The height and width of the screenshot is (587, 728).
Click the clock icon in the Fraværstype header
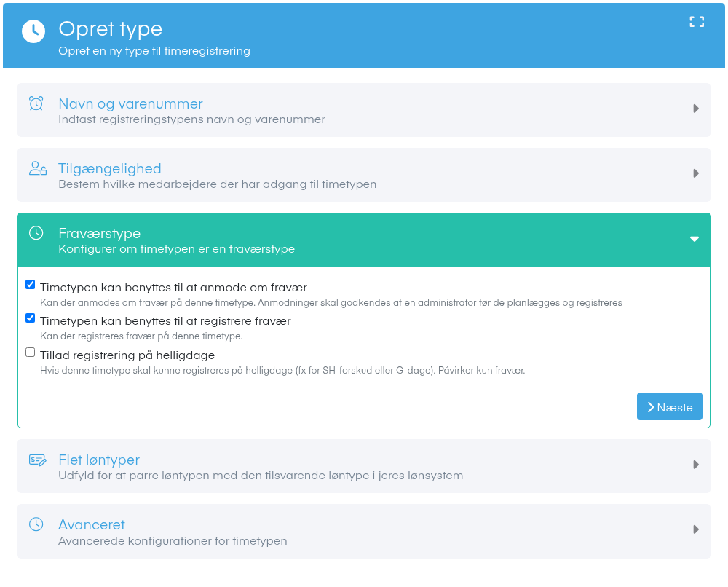pyautogui.click(x=36, y=232)
